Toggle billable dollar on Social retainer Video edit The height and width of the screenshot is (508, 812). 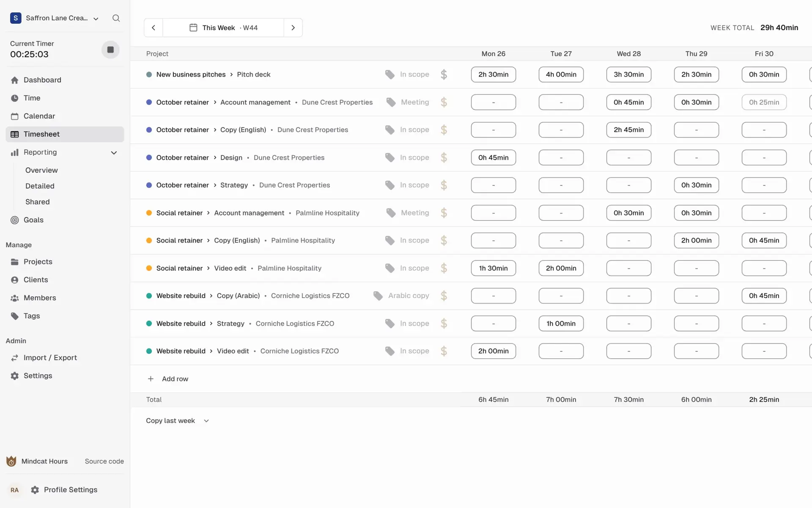444,268
